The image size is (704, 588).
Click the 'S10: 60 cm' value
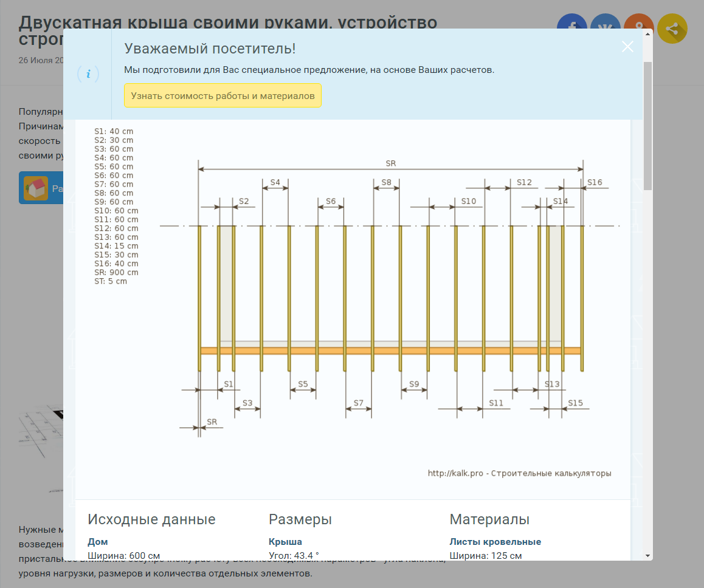point(116,211)
